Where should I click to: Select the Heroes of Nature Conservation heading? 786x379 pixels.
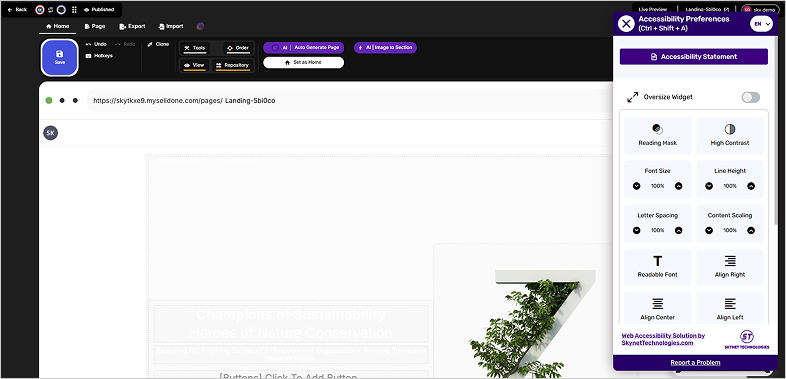[x=291, y=332]
